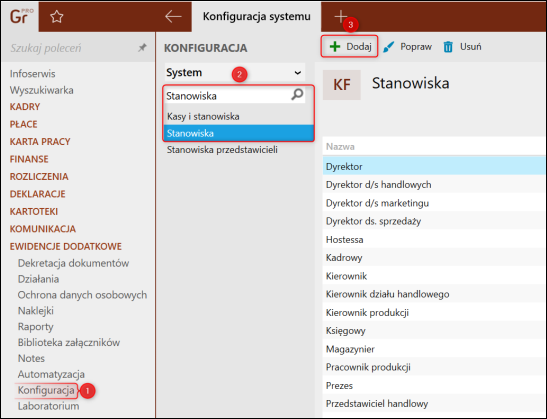Collapse EWIDENCJE DODATKOWE section
Screen dimensions: 547x419
point(66,246)
